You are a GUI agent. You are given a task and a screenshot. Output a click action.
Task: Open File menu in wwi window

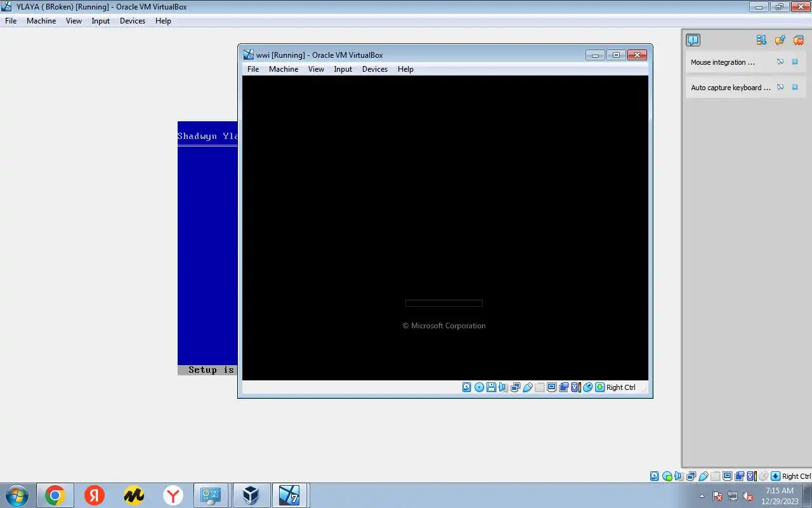(x=253, y=69)
